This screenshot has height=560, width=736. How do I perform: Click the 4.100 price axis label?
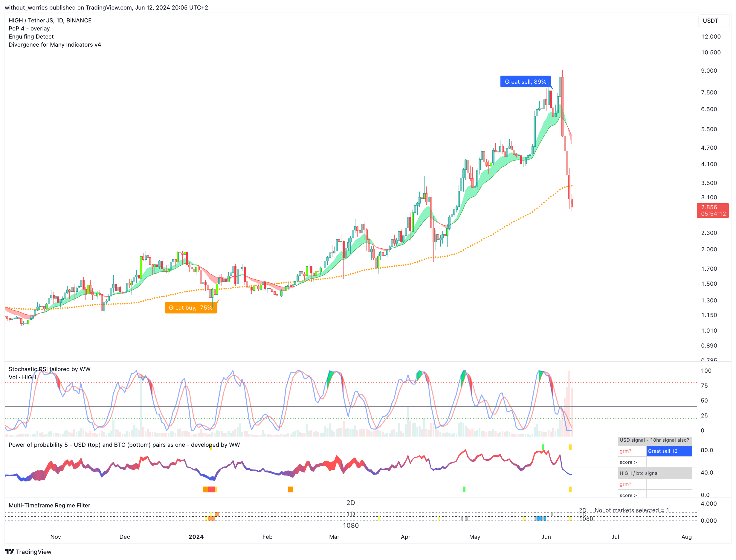pos(709,164)
